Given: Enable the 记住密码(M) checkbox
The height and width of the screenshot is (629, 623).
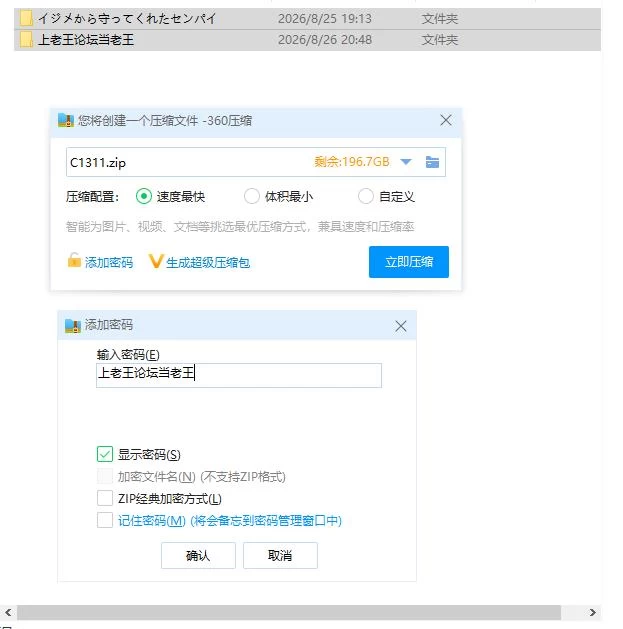Looking at the screenshot, I should click(x=105, y=520).
